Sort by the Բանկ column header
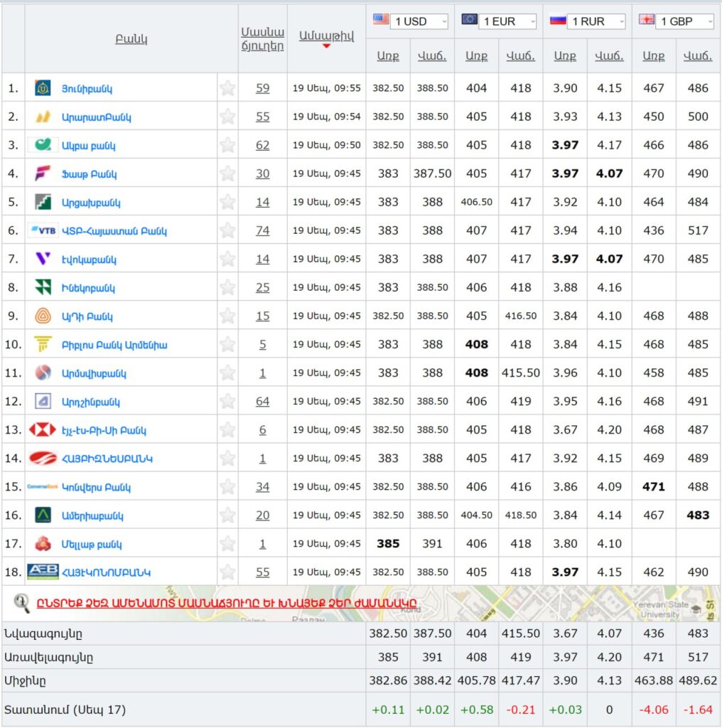The width and height of the screenshot is (722, 728). point(131,39)
